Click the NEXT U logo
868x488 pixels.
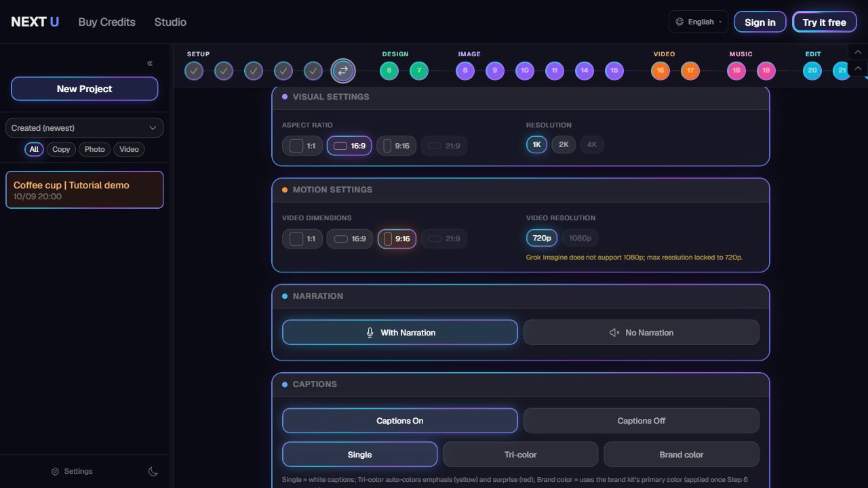35,22
